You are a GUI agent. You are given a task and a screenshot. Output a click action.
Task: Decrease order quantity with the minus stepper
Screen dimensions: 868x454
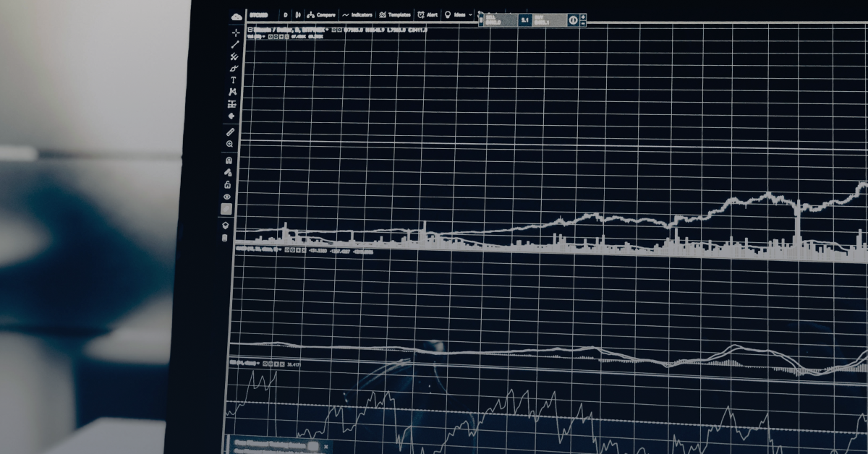coord(583,23)
